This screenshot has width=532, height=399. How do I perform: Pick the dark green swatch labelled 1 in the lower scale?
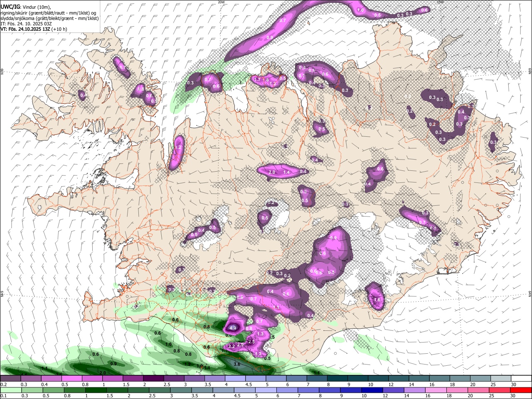click(95, 390)
